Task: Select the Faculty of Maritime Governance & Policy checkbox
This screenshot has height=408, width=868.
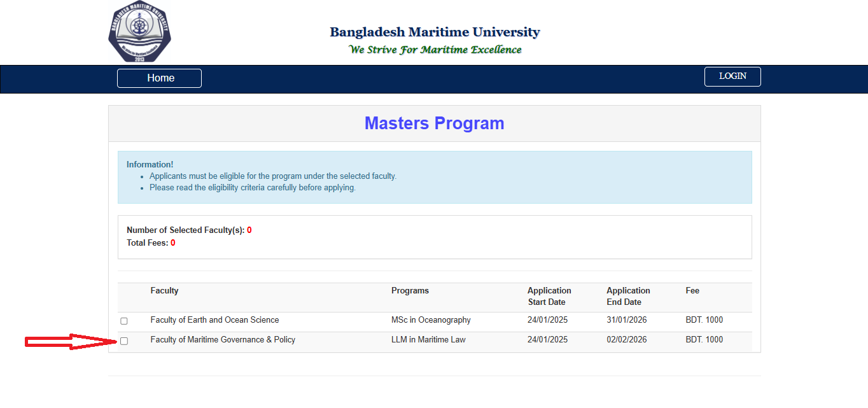Action: (x=124, y=341)
